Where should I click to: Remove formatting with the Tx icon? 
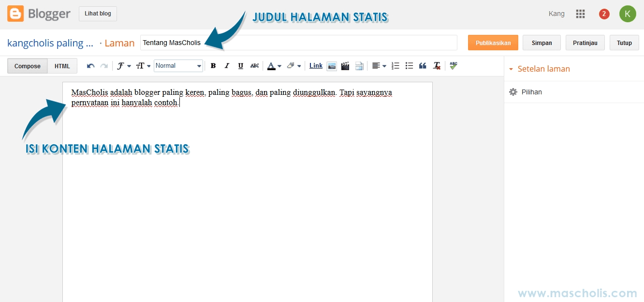click(x=437, y=65)
